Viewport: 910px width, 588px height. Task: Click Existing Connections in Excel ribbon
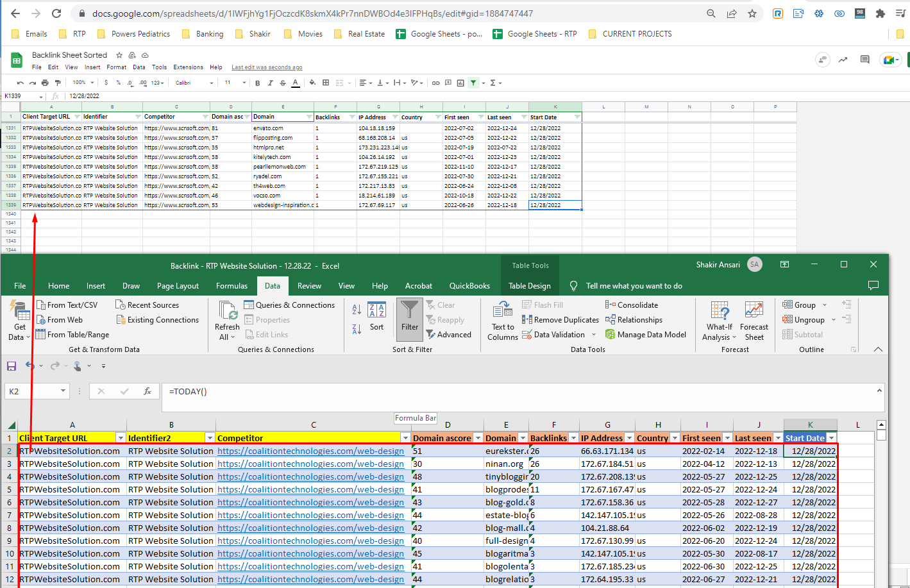[x=158, y=320]
